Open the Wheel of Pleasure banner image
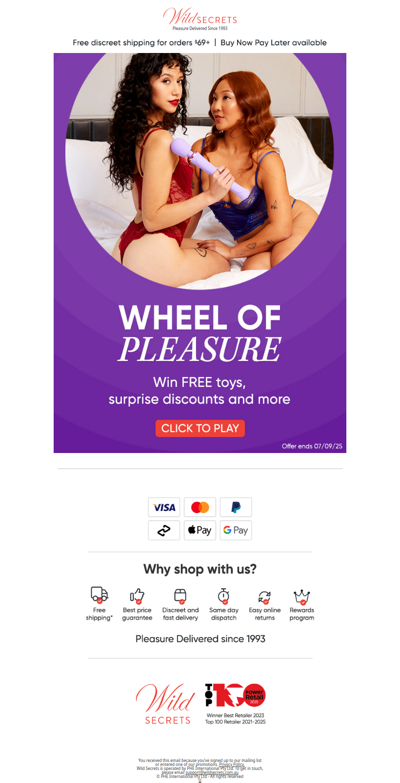 [200, 253]
